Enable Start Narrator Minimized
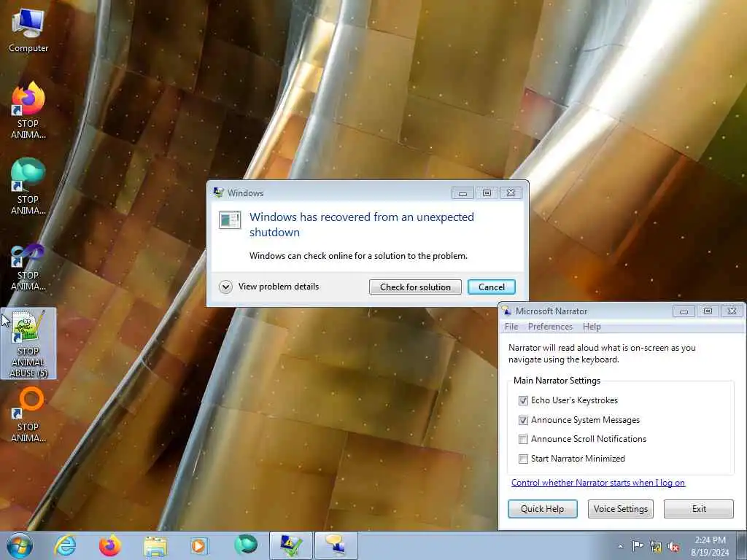747x560 pixels. click(x=523, y=459)
